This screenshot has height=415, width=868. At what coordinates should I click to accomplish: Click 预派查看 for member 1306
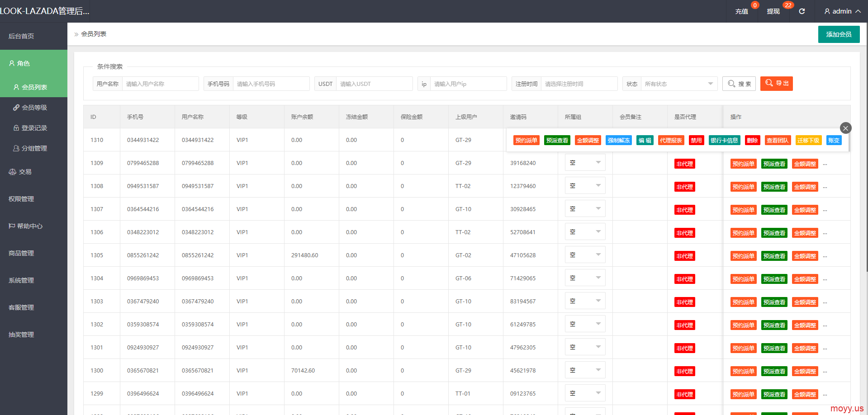point(774,233)
